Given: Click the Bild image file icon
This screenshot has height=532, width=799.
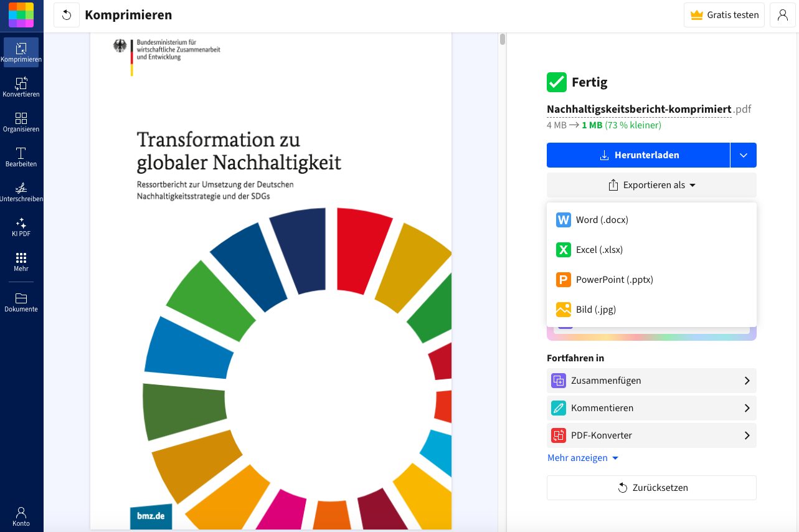Looking at the screenshot, I should pyautogui.click(x=564, y=310).
